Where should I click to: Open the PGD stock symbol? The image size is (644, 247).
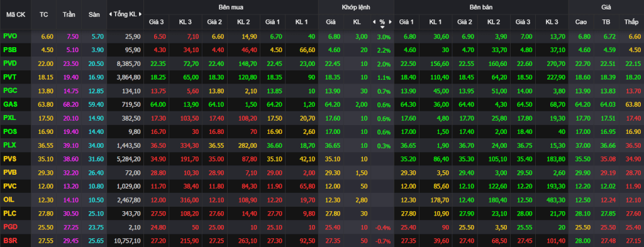click(x=10, y=227)
